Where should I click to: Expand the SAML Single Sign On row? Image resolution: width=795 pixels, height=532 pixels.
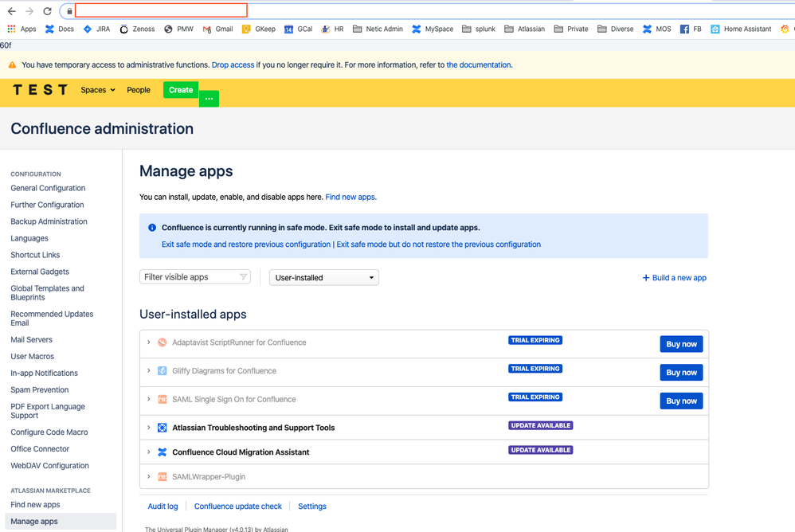[x=149, y=397]
